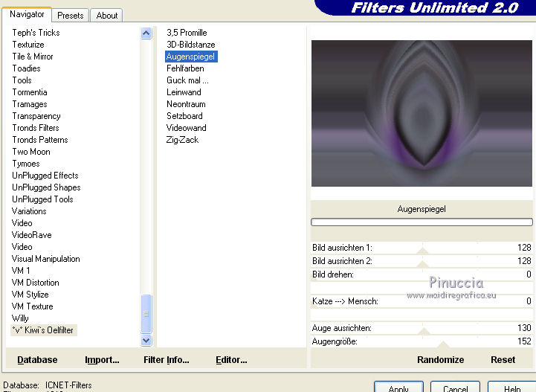The height and width of the screenshot is (392, 536).
Task: Select UnPlugged Shapes category
Action: coord(46,187)
